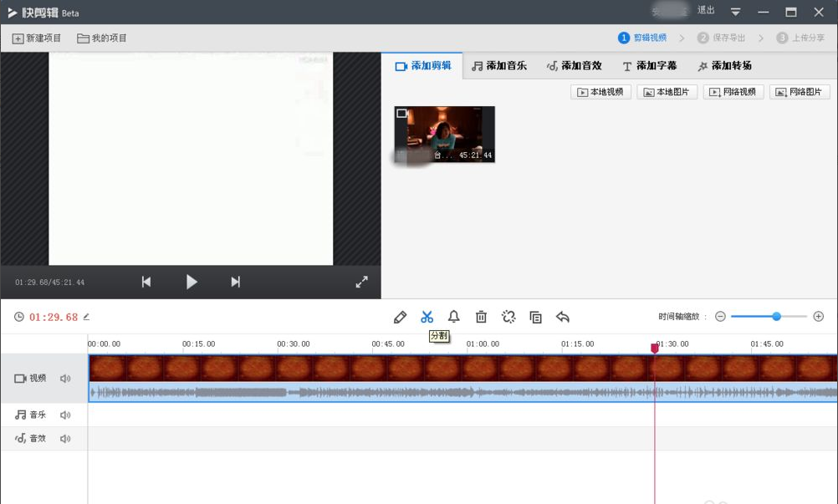Undo the last action with the arrow icon
Image resolution: width=838 pixels, height=504 pixels.
[x=562, y=317]
